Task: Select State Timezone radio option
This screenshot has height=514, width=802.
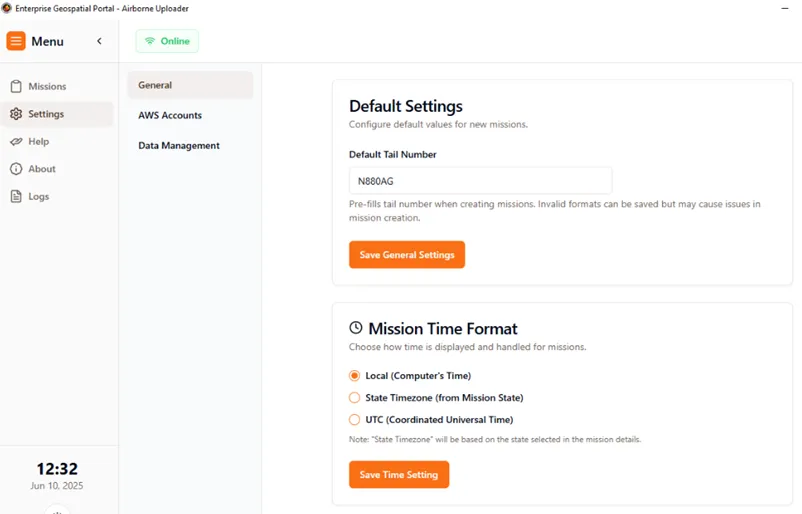Action: coord(354,398)
